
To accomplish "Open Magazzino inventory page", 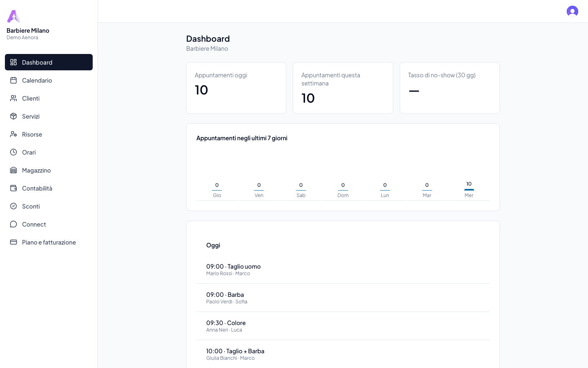I will pyautogui.click(x=49, y=170).
